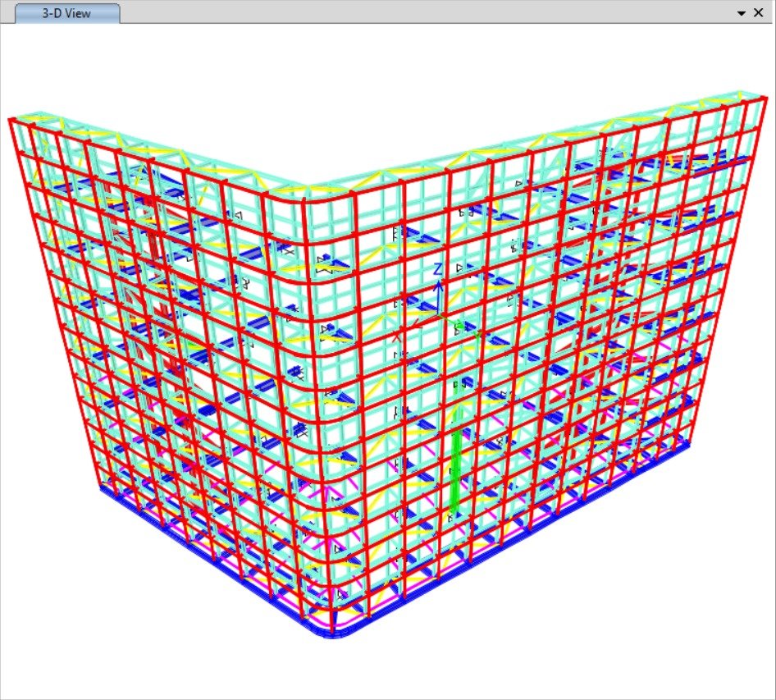Screen dimensions: 776x700
Task: Close the 3-D View window
Action: click(x=759, y=13)
